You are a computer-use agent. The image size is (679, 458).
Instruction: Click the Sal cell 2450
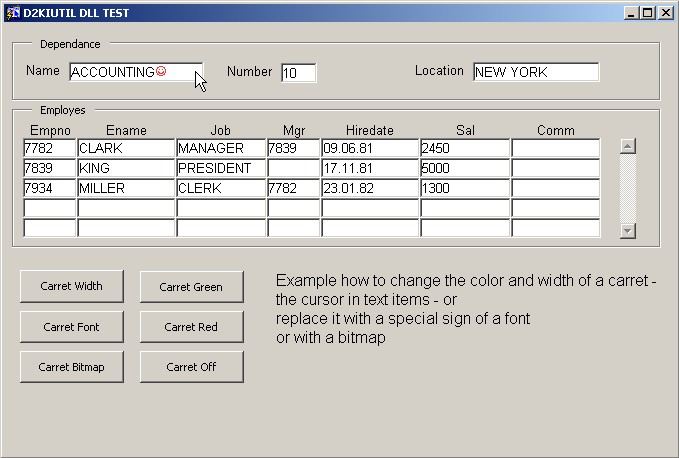tap(465, 148)
